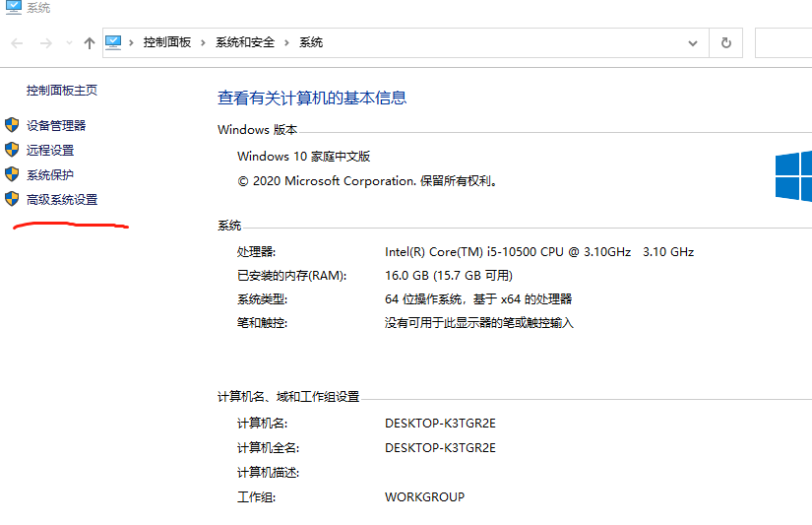Click the computer icon in address bar
The height and width of the screenshot is (525, 812).
pos(113,42)
